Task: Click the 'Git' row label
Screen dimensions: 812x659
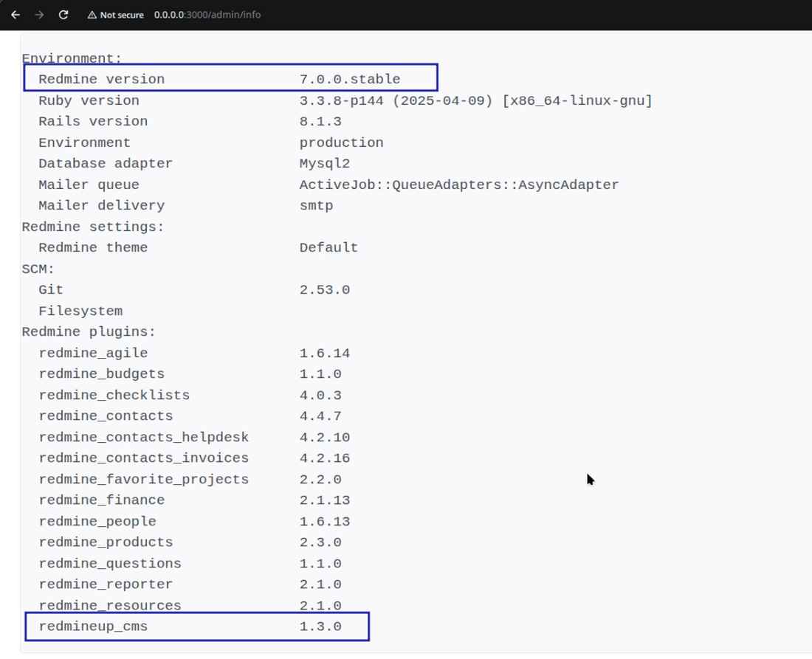Action: coord(51,290)
